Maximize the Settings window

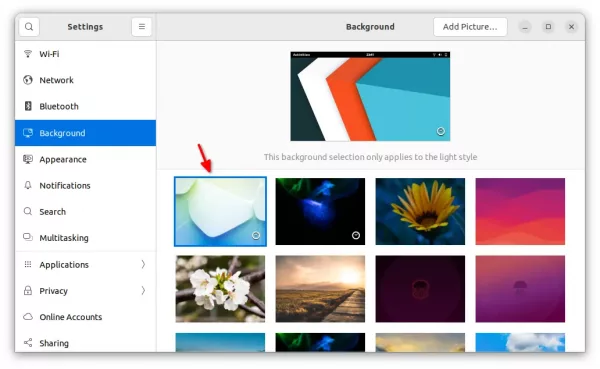(548, 27)
